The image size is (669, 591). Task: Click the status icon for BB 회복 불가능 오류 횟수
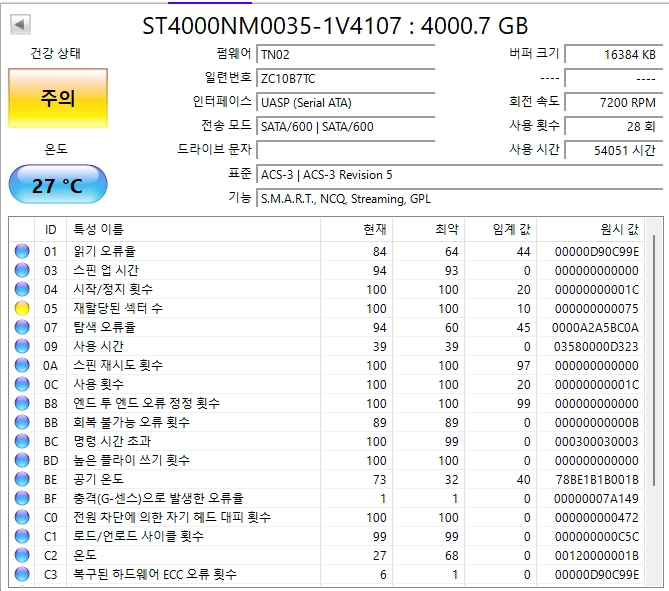22,422
